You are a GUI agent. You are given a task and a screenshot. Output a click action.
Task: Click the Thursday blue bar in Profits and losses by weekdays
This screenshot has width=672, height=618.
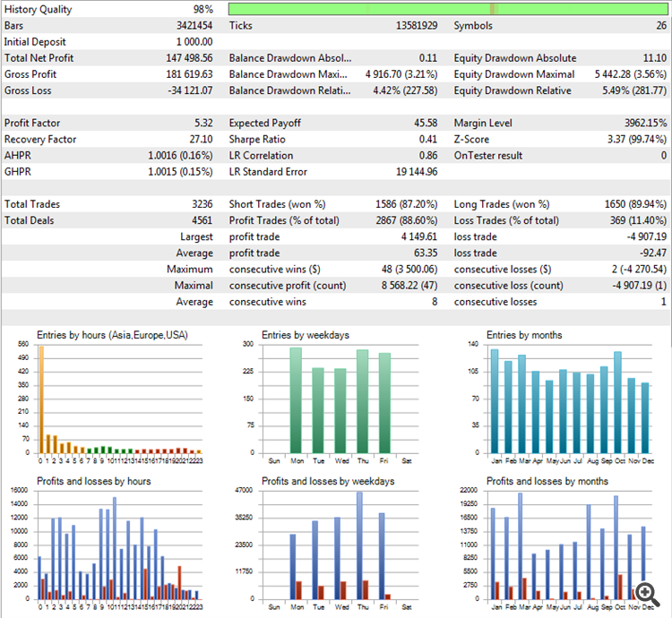point(360,545)
